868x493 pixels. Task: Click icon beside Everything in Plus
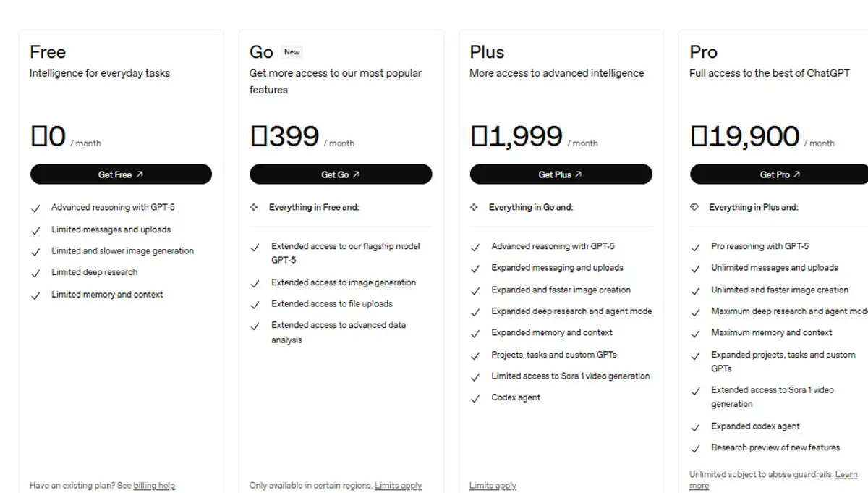coord(694,208)
